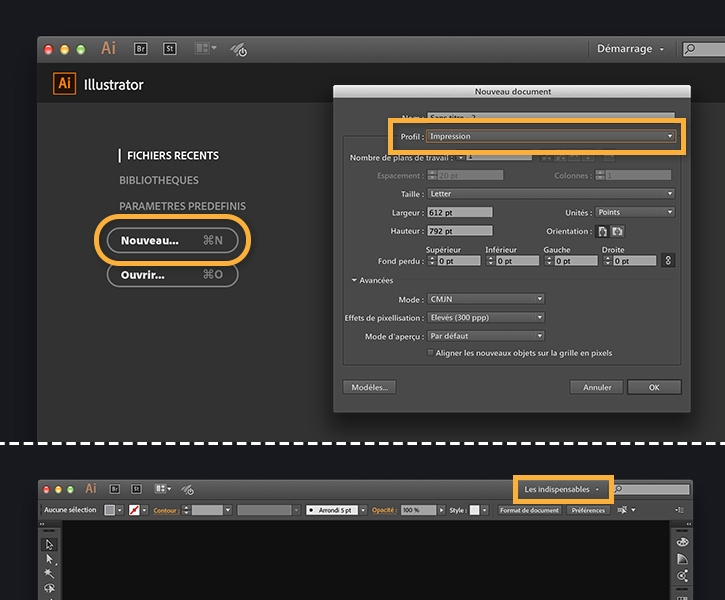Open the Profil Impression dropdown
725x600 pixels.
pos(551,136)
